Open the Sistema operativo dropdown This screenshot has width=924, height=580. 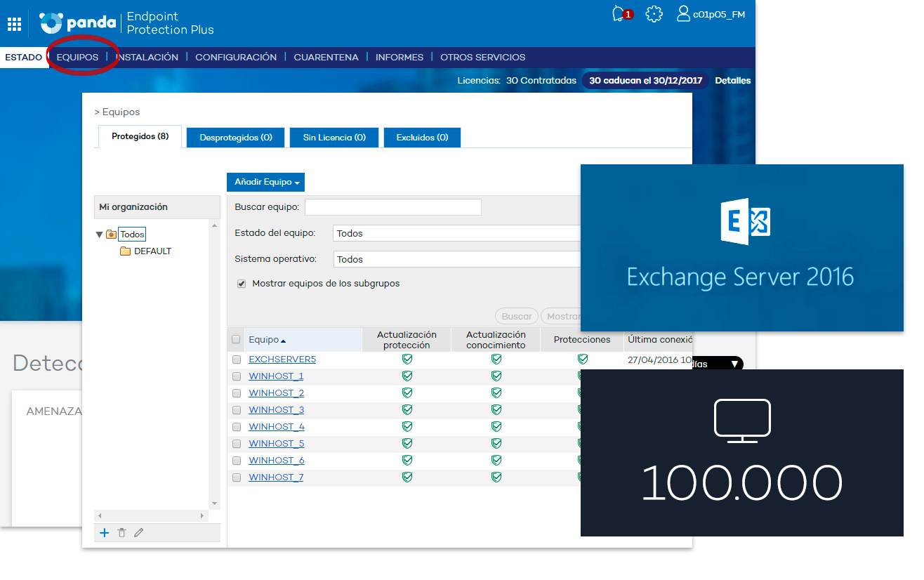457,259
